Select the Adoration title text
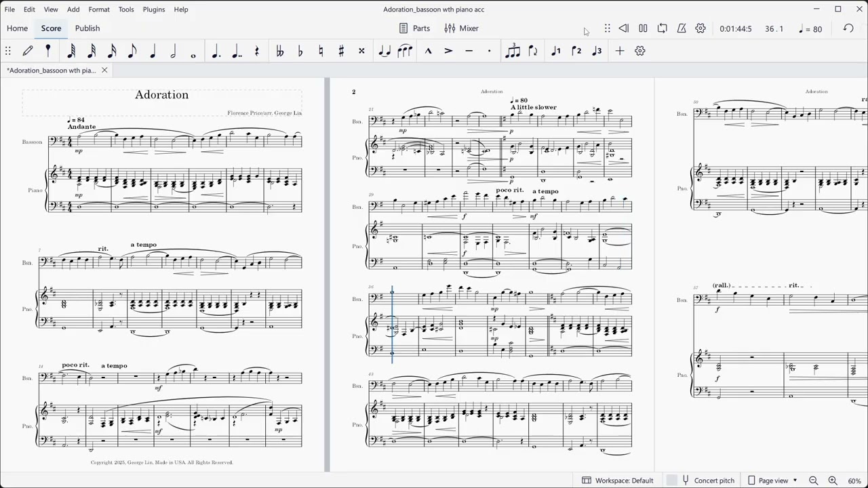The image size is (868, 488). [161, 94]
